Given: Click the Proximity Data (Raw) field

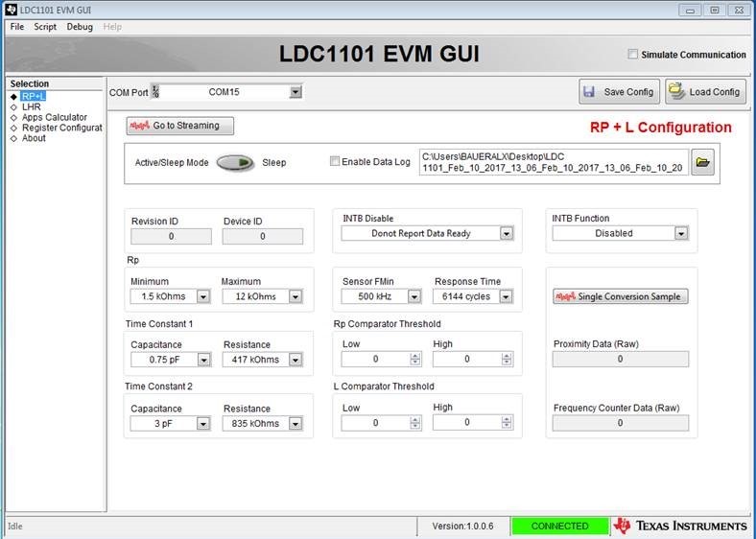Looking at the screenshot, I should (x=621, y=359).
